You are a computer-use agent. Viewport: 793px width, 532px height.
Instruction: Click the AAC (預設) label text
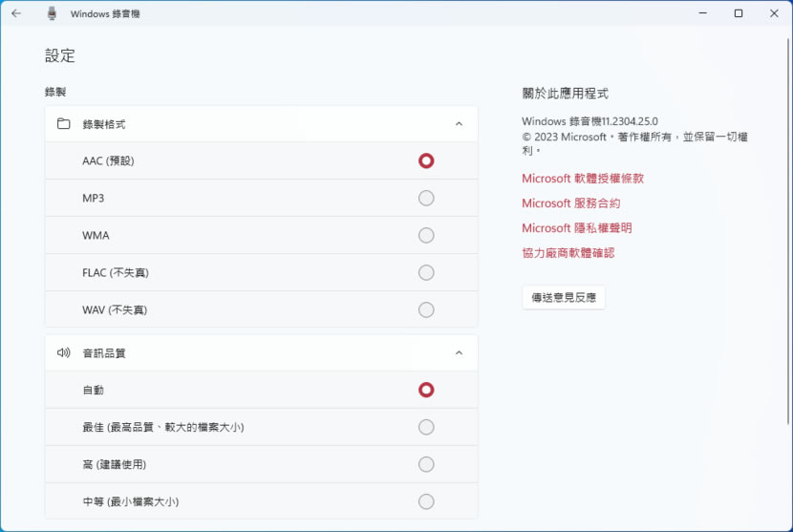[x=108, y=160]
